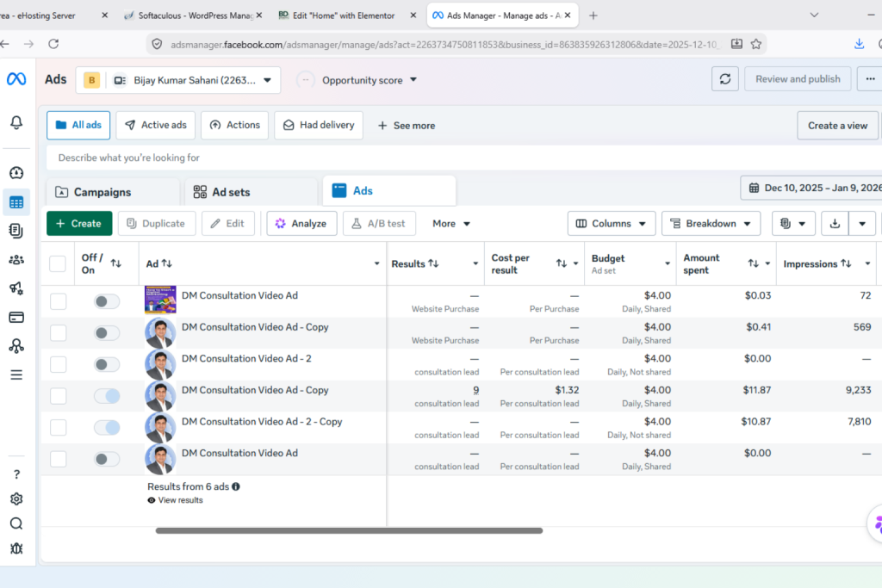Select the Campaigns table icon in sidebar
882x588 pixels.
coord(16,202)
